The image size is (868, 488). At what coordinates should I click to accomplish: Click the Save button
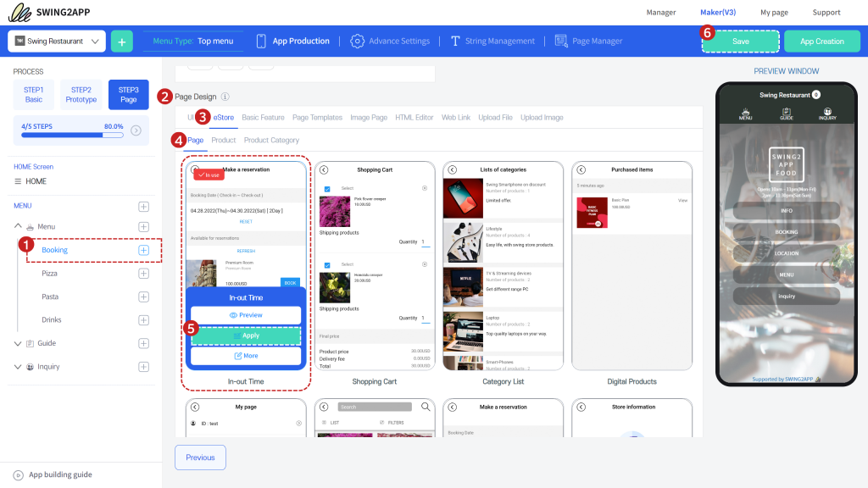[x=741, y=42]
